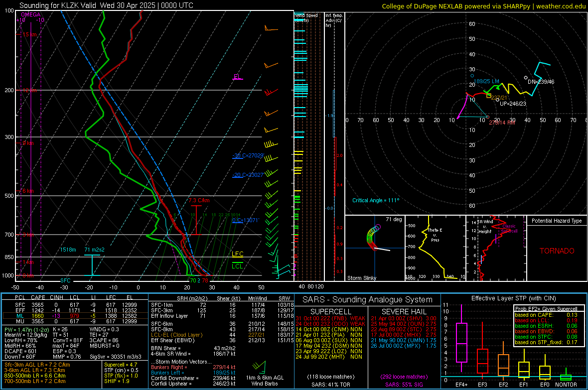
Task: Click the Corfidi Downshear row
Action: click(193, 378)
